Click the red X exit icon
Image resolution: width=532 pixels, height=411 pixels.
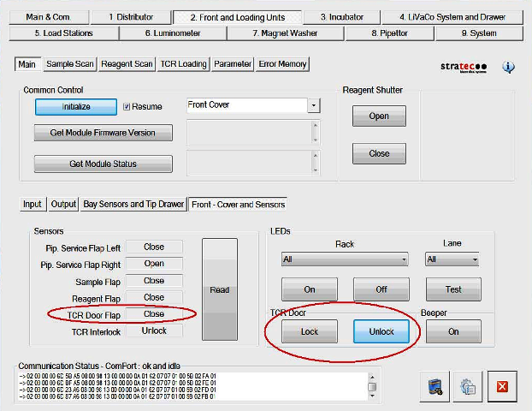[502, 387]
